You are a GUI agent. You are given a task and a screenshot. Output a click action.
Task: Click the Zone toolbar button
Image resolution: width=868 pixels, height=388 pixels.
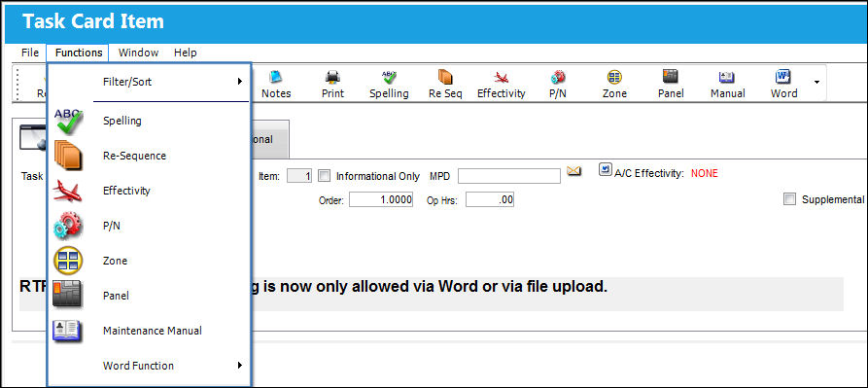(614, 85)
